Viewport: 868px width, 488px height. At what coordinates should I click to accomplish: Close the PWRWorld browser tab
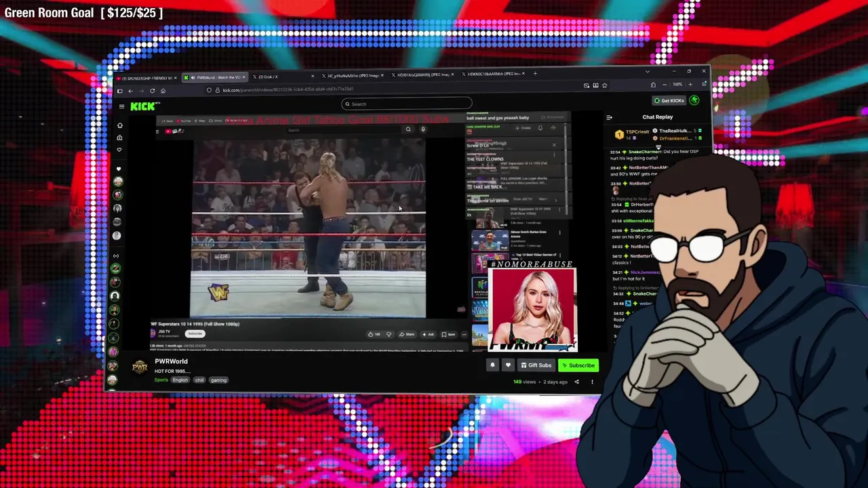[244, 77]
